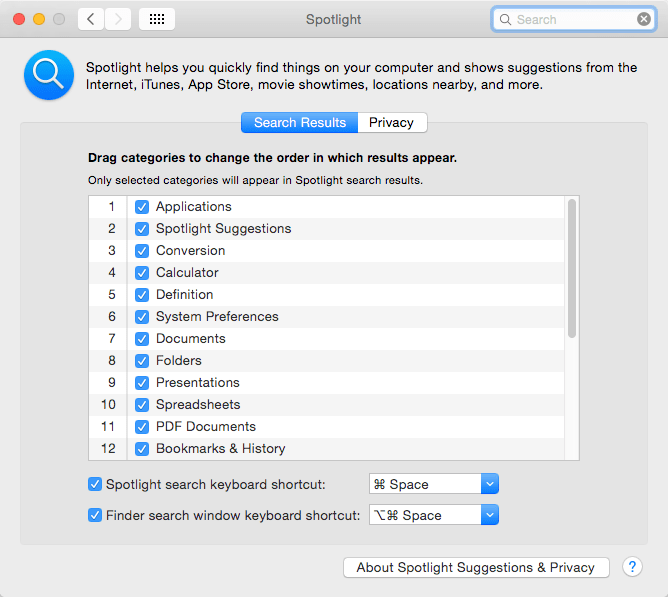Image resolution: width=668 pixels, height=597 pixels.
Task: Click the Spotlight window title text
Action: 334,20
